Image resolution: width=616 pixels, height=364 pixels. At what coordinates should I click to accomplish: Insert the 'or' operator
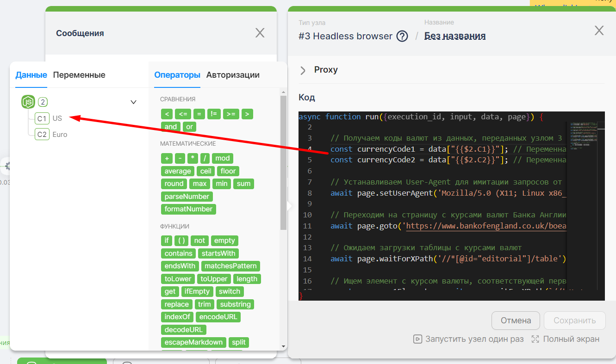click(x=190, y=127)
